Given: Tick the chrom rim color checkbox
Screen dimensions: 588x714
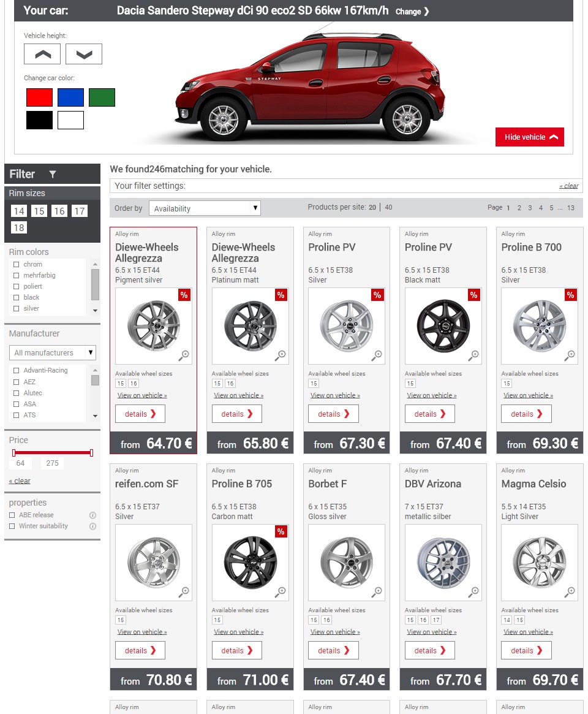Looking at the screenshot, I should tap(17, 264).
